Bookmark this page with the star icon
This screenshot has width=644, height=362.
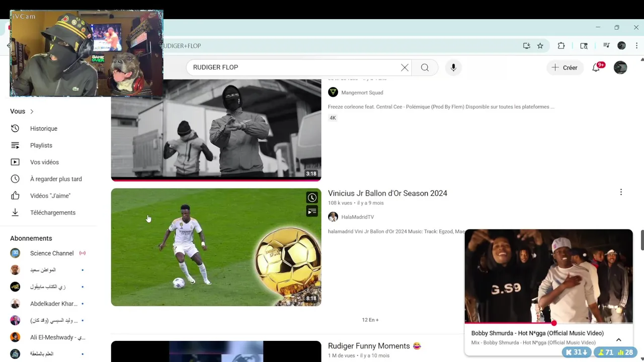540,46
